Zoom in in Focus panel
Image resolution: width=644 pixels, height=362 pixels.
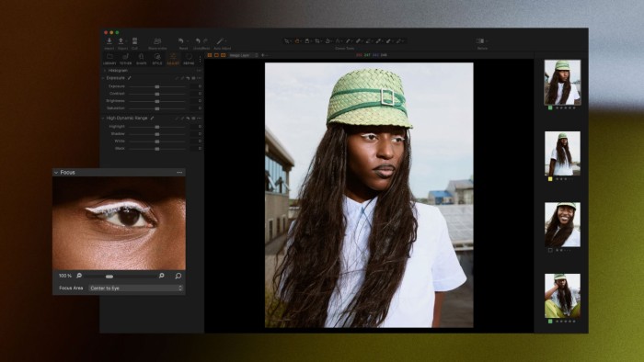point(162,276)
